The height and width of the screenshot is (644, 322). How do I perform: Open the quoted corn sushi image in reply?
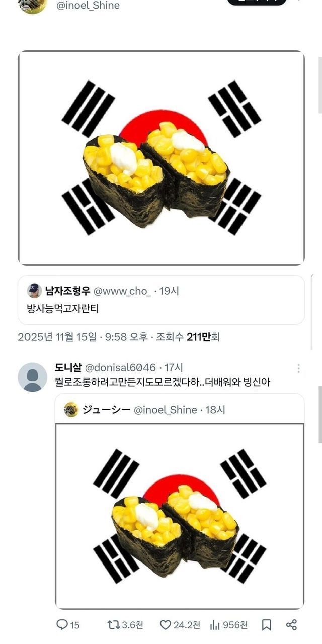point(180,516)
